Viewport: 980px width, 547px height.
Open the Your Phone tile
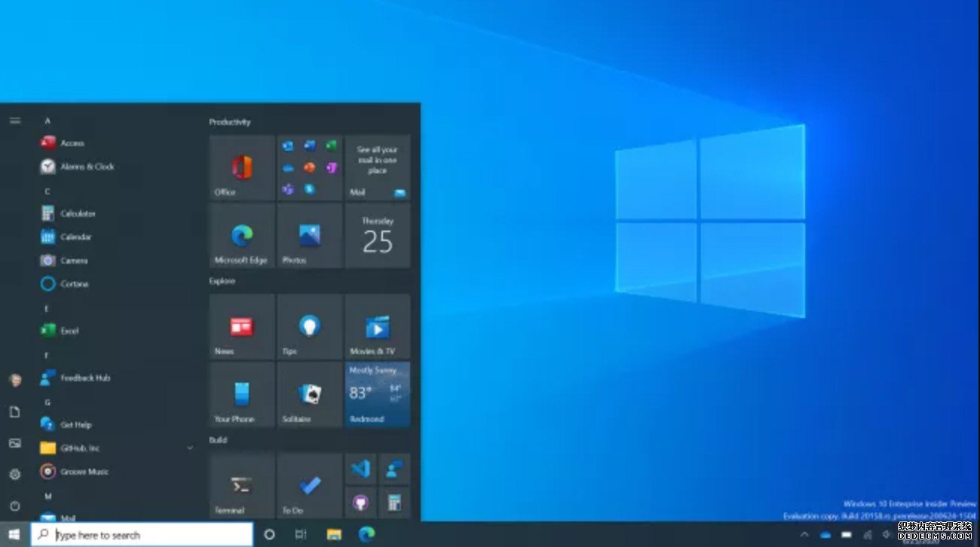[242, 395]
